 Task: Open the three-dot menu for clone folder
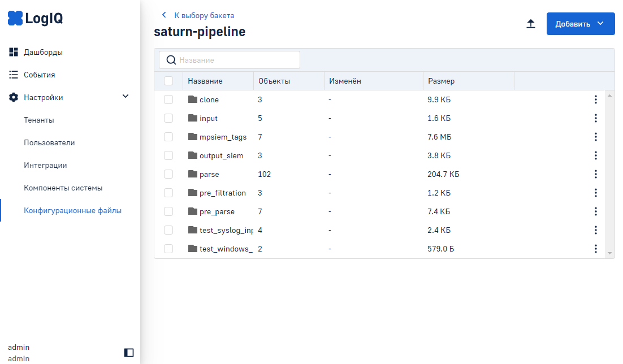coord(595,100)
